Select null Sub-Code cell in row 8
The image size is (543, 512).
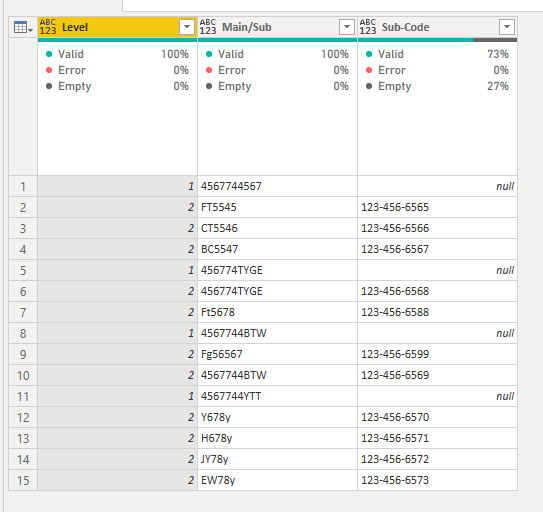pyautogui.click(x=437, y=333)
